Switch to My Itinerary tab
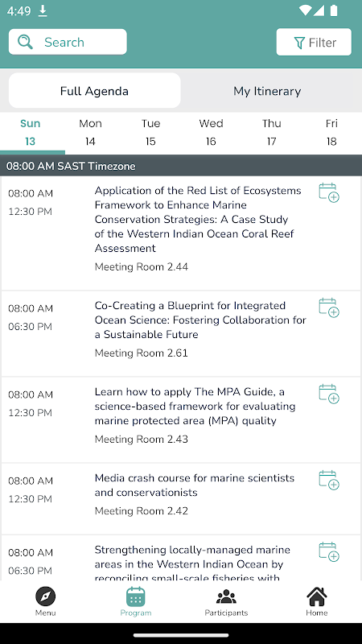362x644 pixels. (267, 91)
